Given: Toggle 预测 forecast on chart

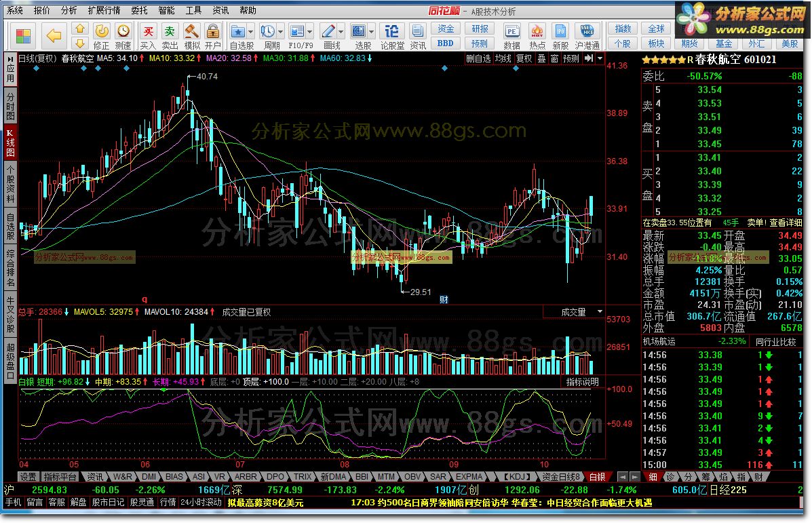Looking at the screenshot, I should [x=571, y=58].
